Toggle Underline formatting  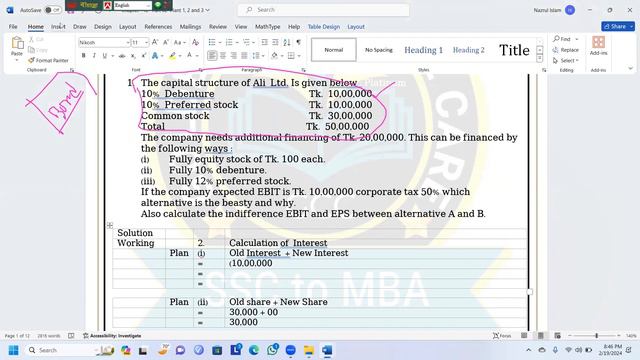tap(104, 56)
